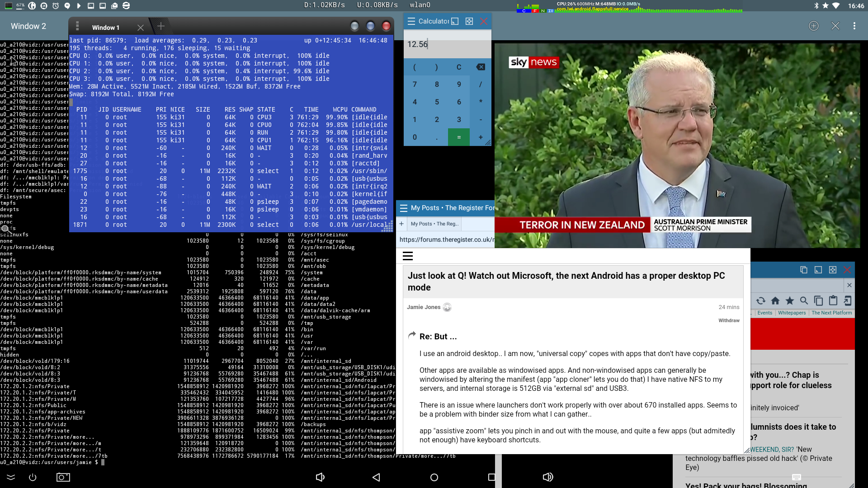Select the 'My Posts • The Reg...' browser tab
868x488 pixels.
[x=434, y=224]
